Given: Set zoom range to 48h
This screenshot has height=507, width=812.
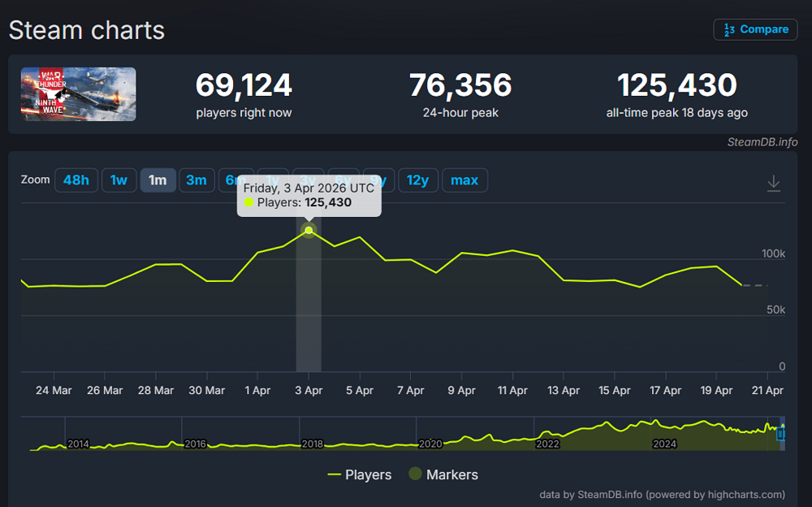Looking at the screenshot, I should click(76, 180).
